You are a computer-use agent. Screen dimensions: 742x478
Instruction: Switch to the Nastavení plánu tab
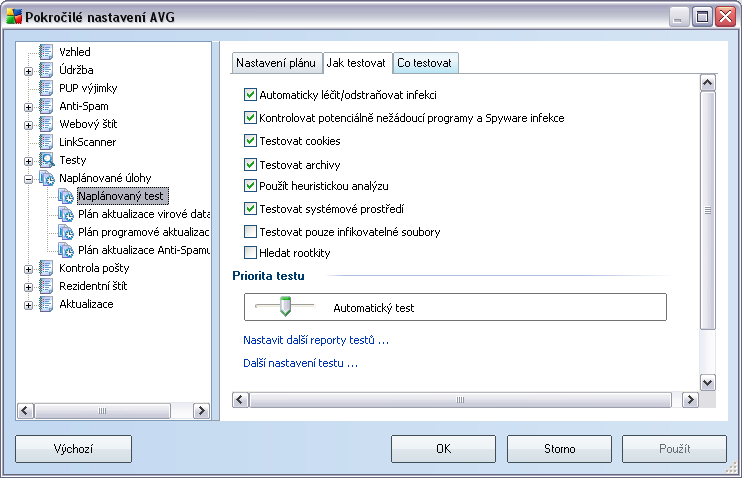click(x=276, y=63)
